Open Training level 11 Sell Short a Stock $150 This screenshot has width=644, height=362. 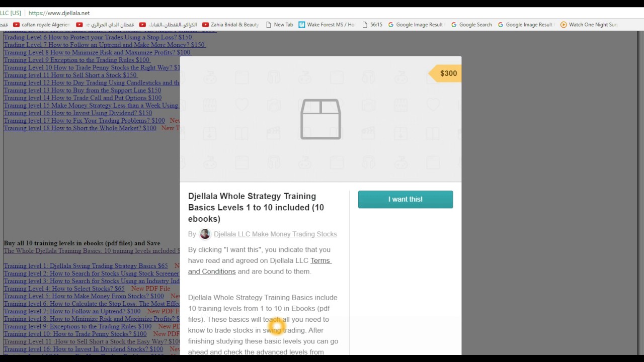point(70,75)
